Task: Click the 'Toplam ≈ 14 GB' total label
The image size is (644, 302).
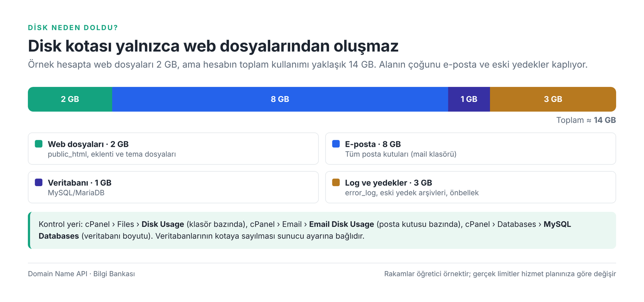Action: [586, 120]
